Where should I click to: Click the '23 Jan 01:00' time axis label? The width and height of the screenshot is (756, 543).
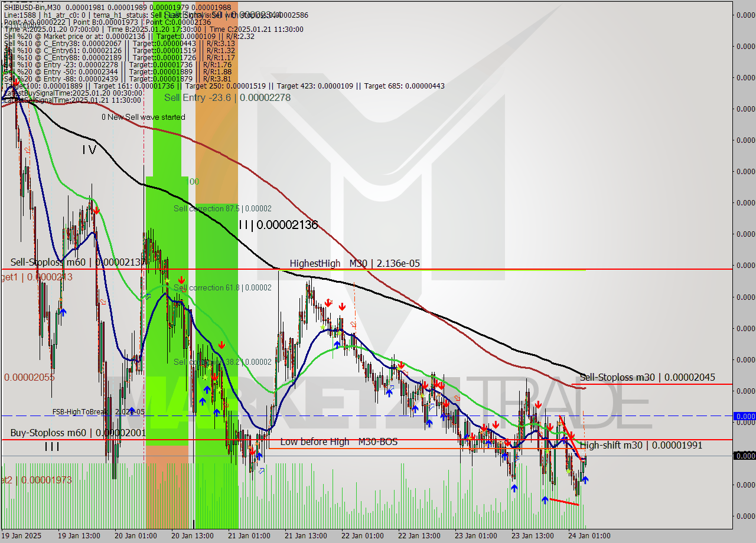[475, 535]
